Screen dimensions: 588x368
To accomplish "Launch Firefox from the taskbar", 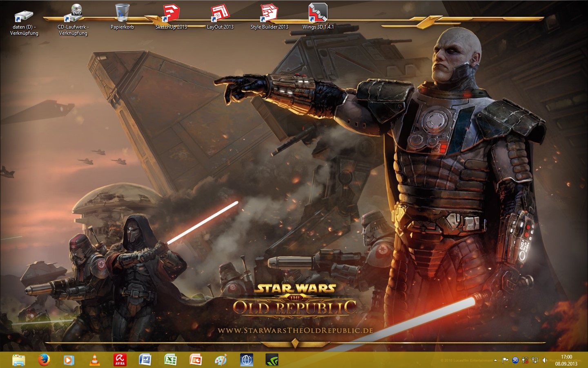I will pyautogui.click(x=44, y=360).
